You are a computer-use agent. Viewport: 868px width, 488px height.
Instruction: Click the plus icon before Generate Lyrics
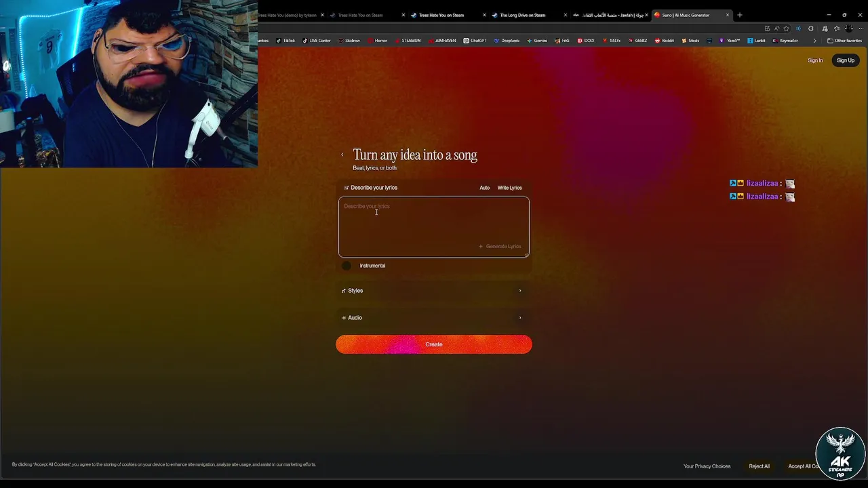coord(481,247)
